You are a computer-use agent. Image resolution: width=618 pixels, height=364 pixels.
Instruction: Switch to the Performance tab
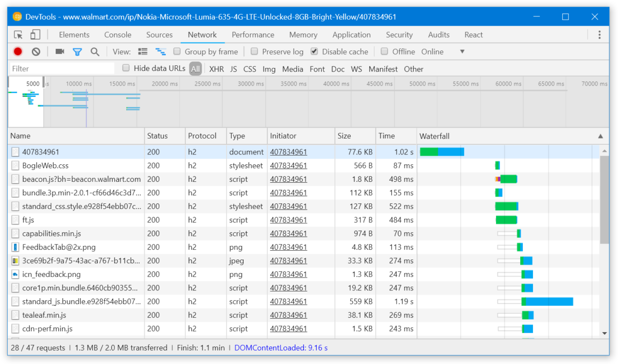[x=253, y=34]
